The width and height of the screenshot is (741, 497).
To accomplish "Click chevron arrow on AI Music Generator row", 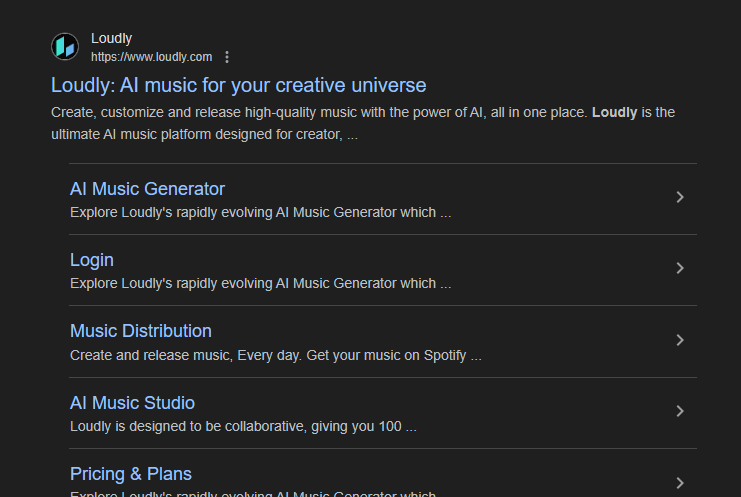I will 680,197.
